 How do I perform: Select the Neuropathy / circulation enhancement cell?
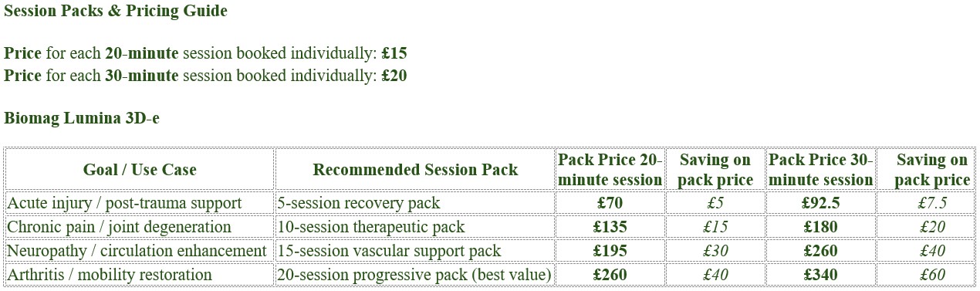coord(140,252)
